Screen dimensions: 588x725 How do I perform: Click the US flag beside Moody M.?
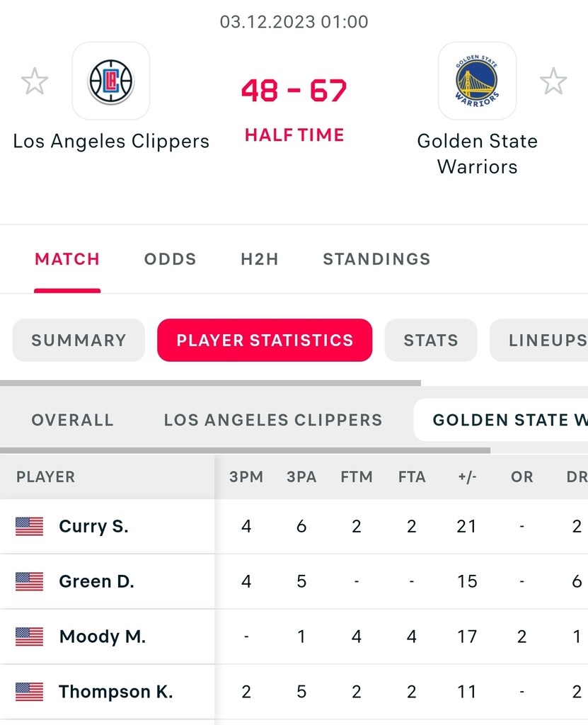click(29, 636)
